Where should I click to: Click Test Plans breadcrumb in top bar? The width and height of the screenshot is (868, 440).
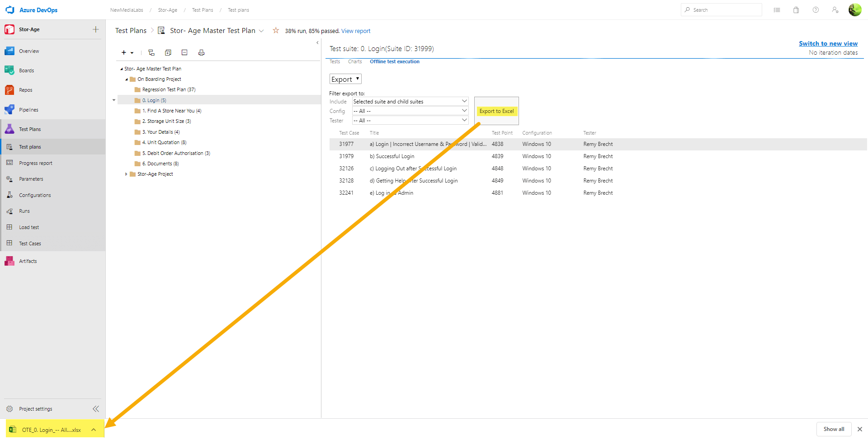click(203, 10)
